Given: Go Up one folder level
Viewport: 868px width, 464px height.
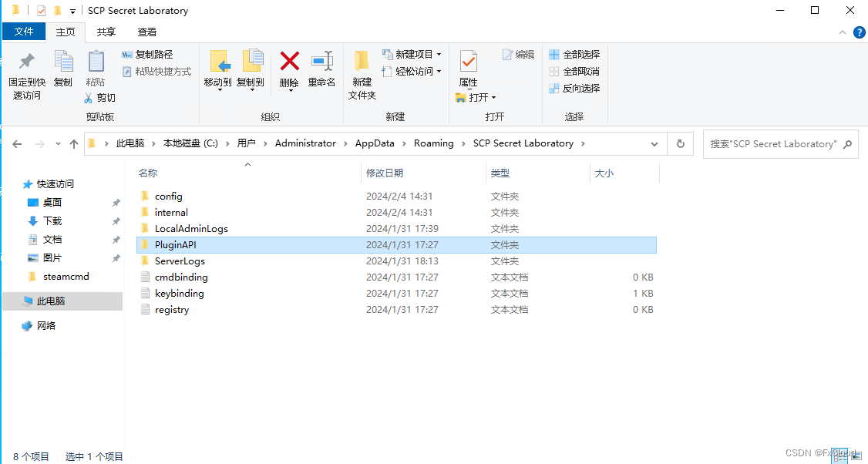Looking at the screenshot, I should pyautogui.click(x=74, y=144).
